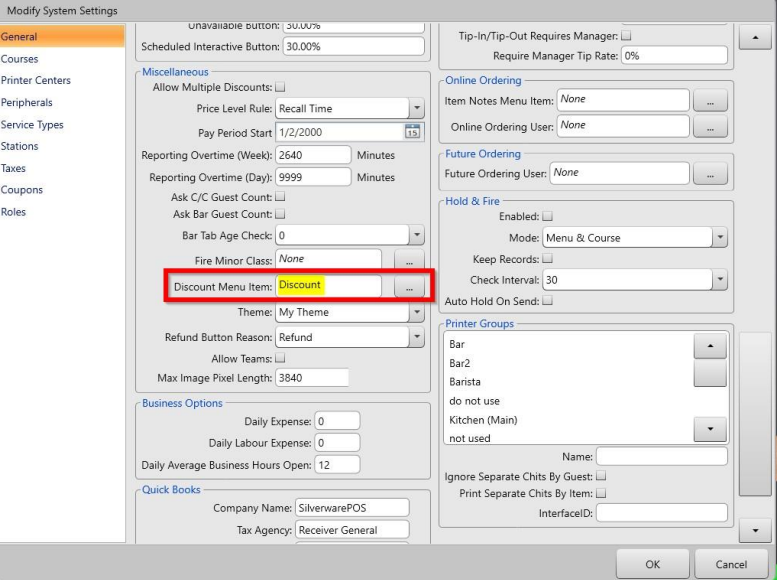Click the InterfaceID input field

[x=662, y=513]
